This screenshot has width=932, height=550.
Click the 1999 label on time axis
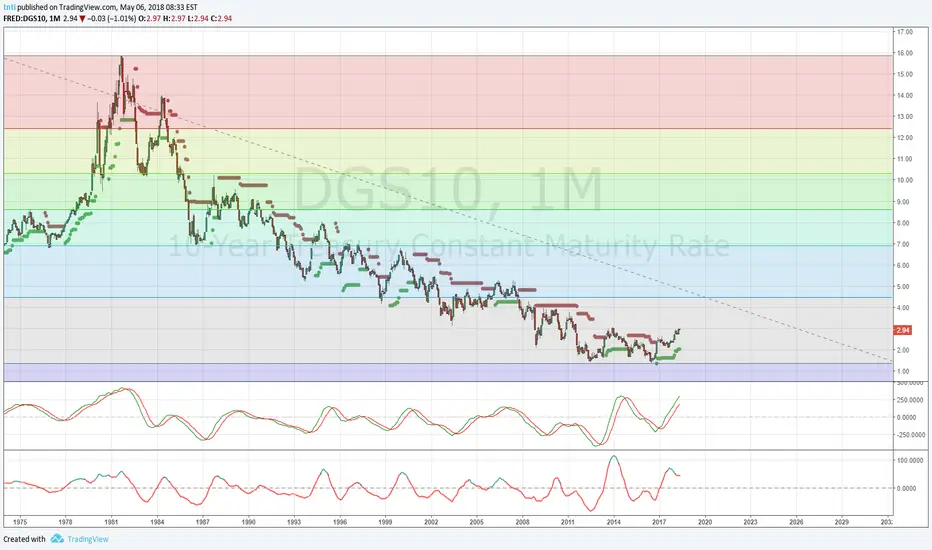coord(385,522)
